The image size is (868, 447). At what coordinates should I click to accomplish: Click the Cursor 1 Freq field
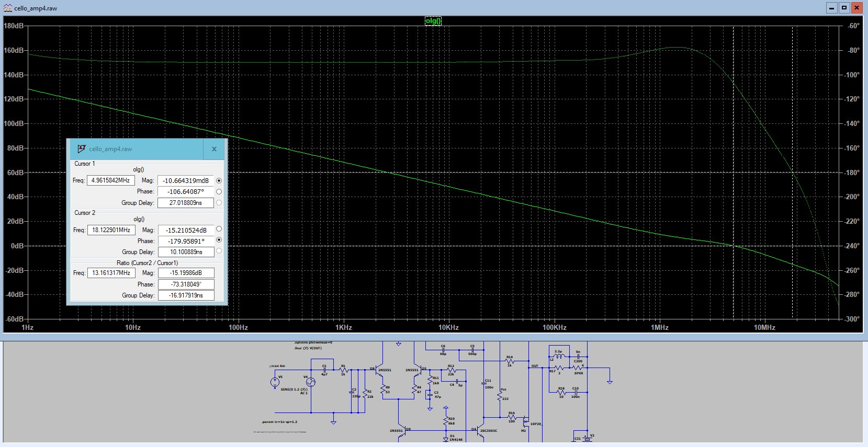point(110,180)
